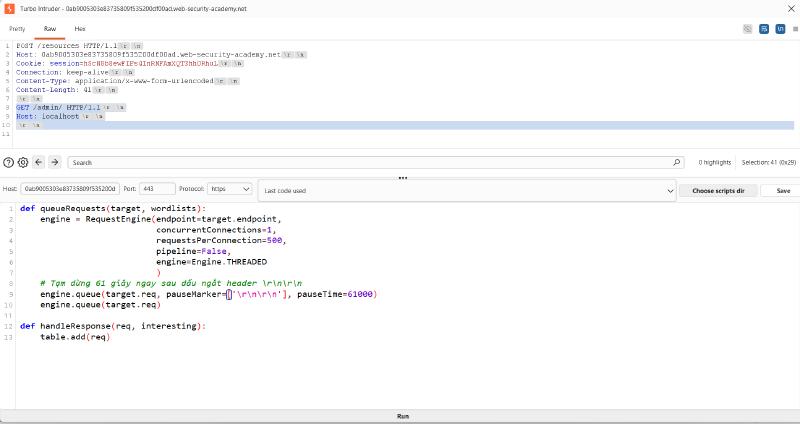Edit the Port field showing 443
Image resolution: width=800 pixels, height=424 pixels.
tap(157, 189)
